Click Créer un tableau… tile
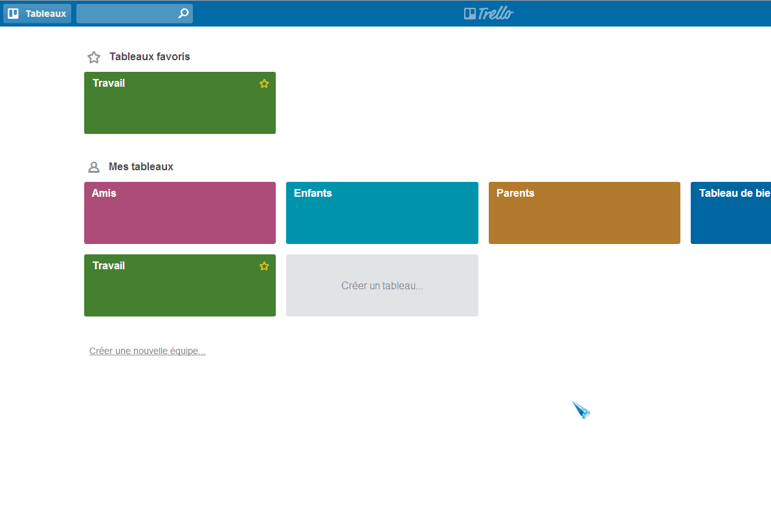Viewport: 771px width, 532px height. pos(382,285)
